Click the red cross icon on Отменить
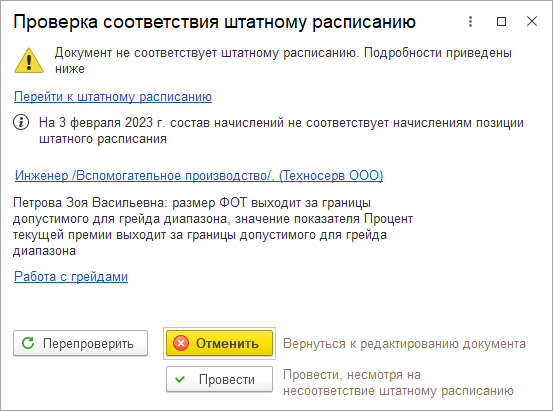 pos(181,343)
